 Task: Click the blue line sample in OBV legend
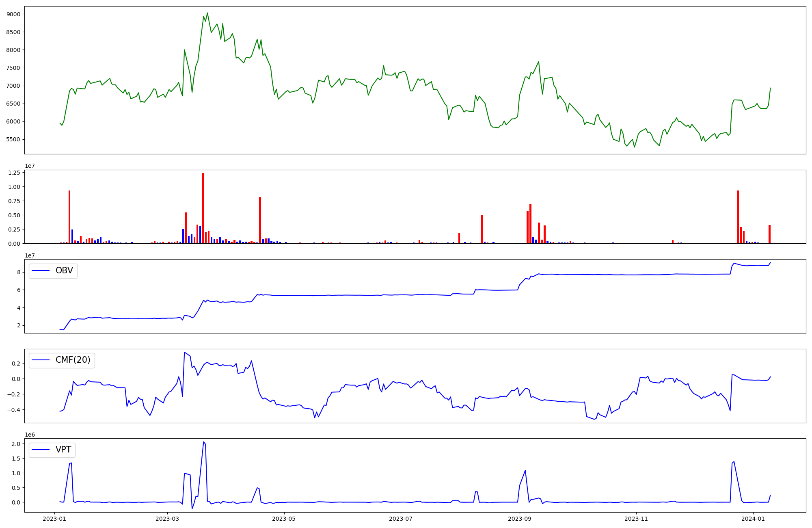(41, 271)
